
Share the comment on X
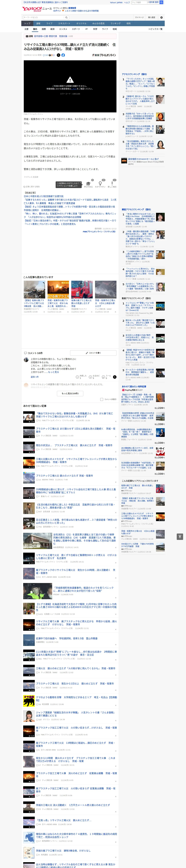tap(114, 377)
